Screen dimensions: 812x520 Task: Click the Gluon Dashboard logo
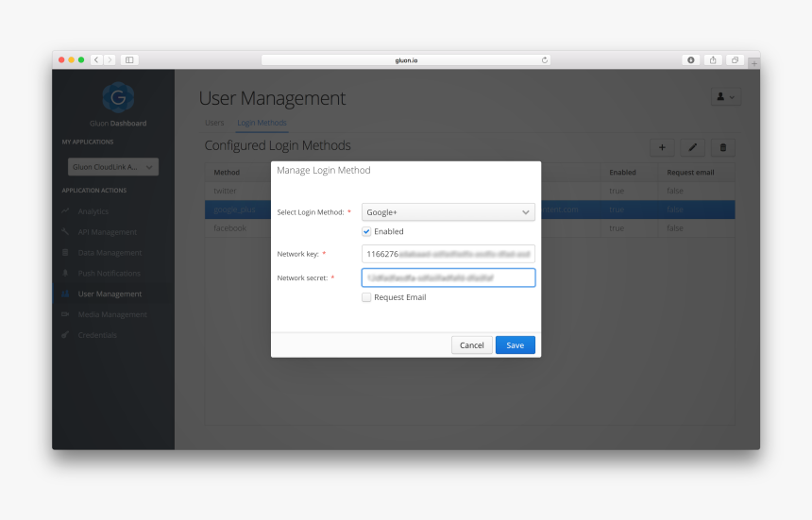coord(118,97)
